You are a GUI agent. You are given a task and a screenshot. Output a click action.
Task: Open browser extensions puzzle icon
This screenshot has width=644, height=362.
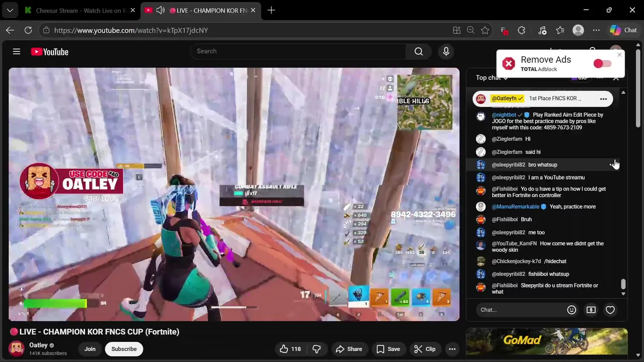(x=521, y=30)
